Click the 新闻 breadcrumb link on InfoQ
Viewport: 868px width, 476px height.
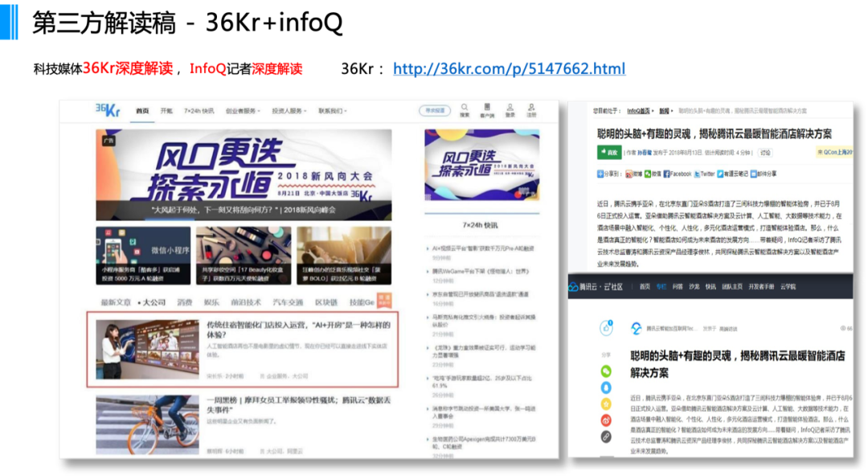pos(664,111)
